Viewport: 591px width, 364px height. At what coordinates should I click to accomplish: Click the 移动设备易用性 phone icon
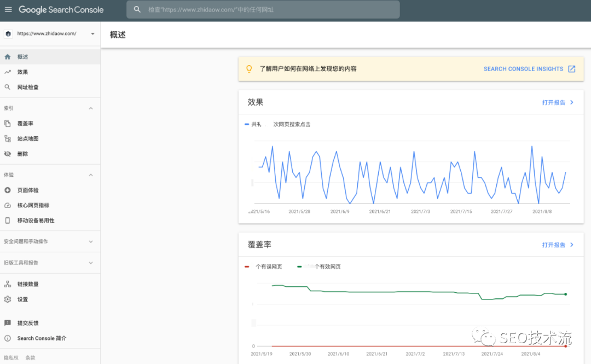pyautogui.click(x=8, y=221)
